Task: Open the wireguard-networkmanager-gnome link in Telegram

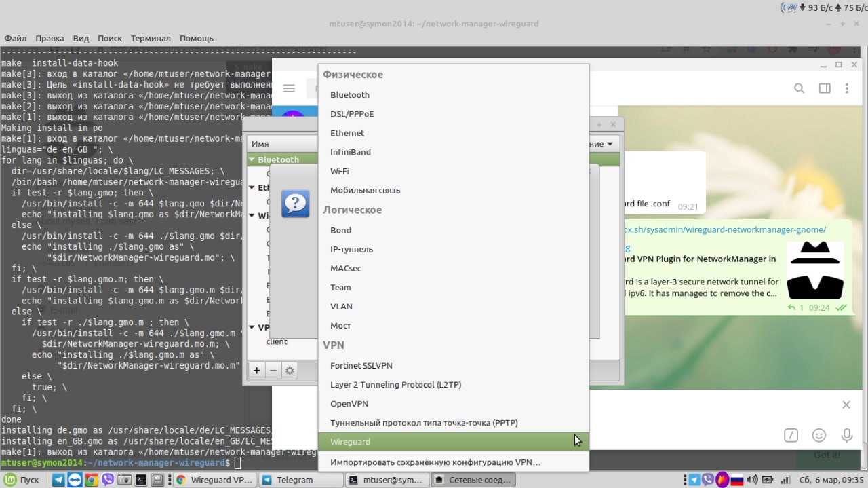Action: (x=725, y=229)
